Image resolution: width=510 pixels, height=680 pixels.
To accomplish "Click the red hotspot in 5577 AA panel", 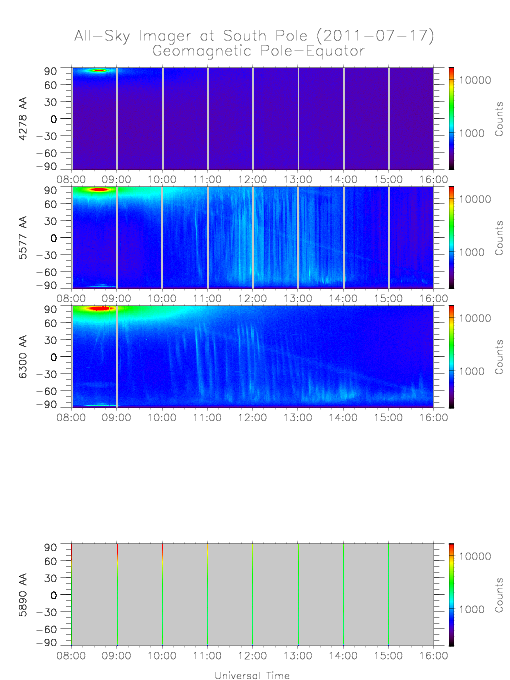I will coord(100,190).
